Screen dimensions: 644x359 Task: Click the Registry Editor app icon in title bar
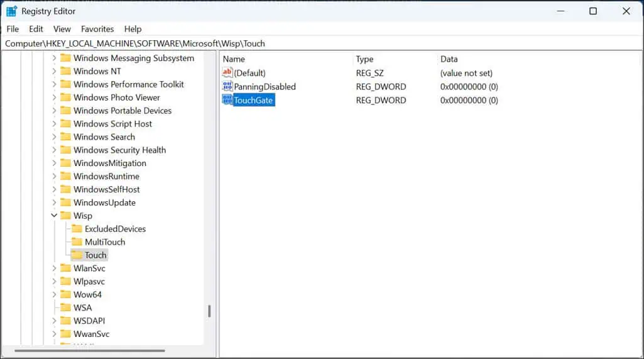click(x=11, y=11)
